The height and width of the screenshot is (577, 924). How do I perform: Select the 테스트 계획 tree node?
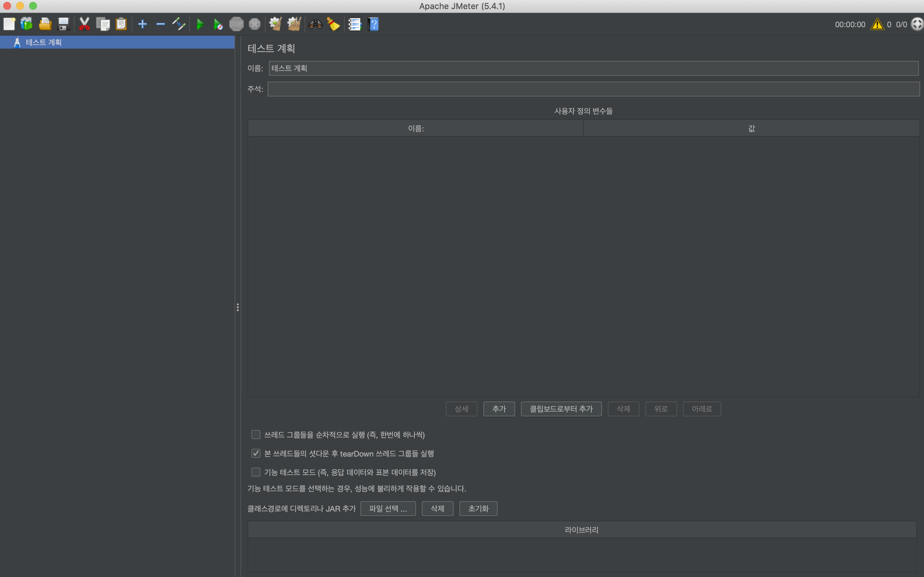click(x=43, y=42)
